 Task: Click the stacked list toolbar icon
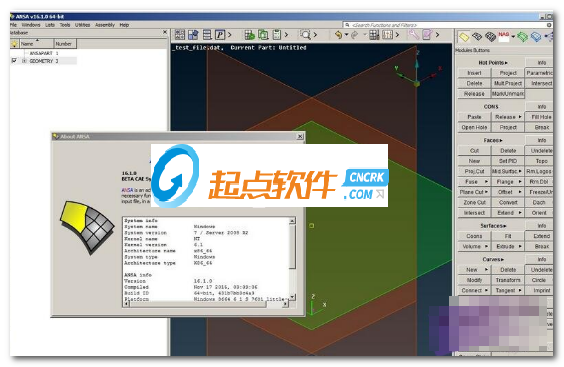click(207, 35)
